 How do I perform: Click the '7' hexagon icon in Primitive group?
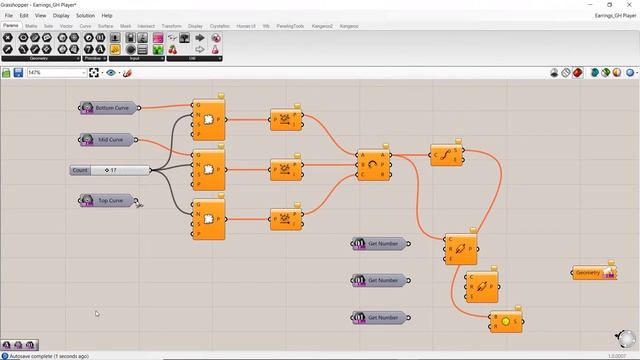pyautogui.click(x=89, y=49)
